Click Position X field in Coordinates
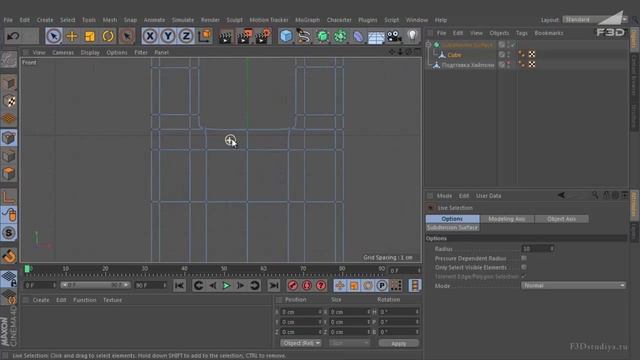640x360 pixels. point(302,312)
